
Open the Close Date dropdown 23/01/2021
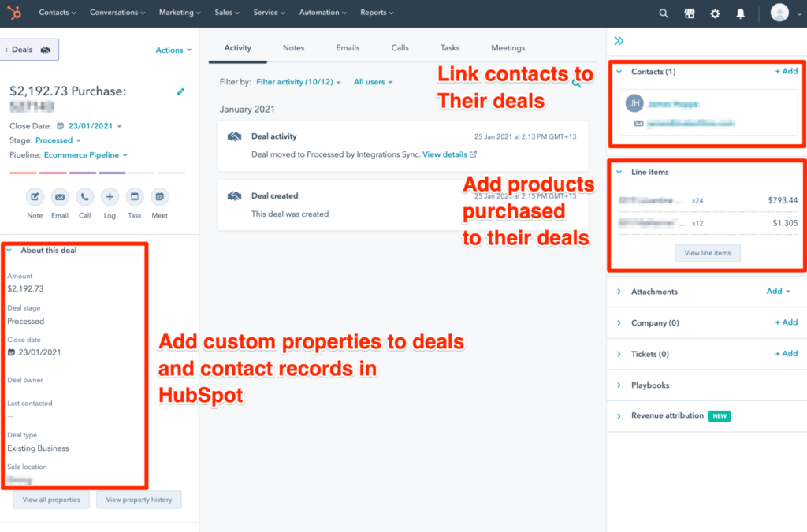95,126
